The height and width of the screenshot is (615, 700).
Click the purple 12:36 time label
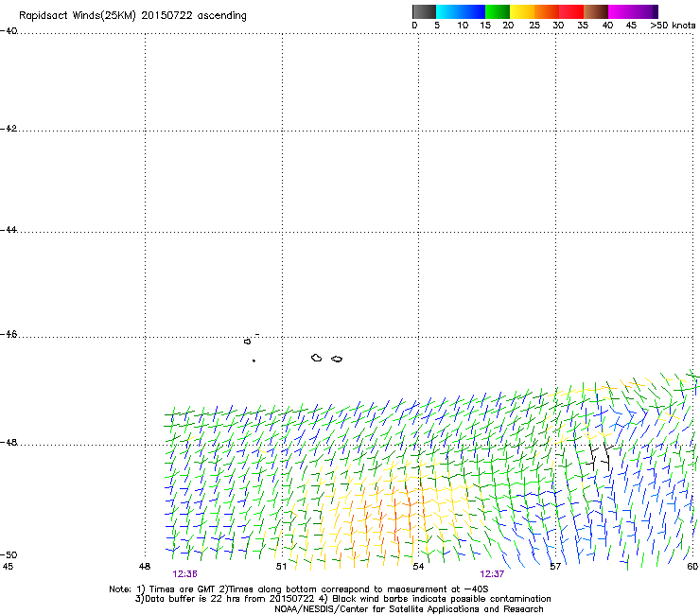(184, 574)
